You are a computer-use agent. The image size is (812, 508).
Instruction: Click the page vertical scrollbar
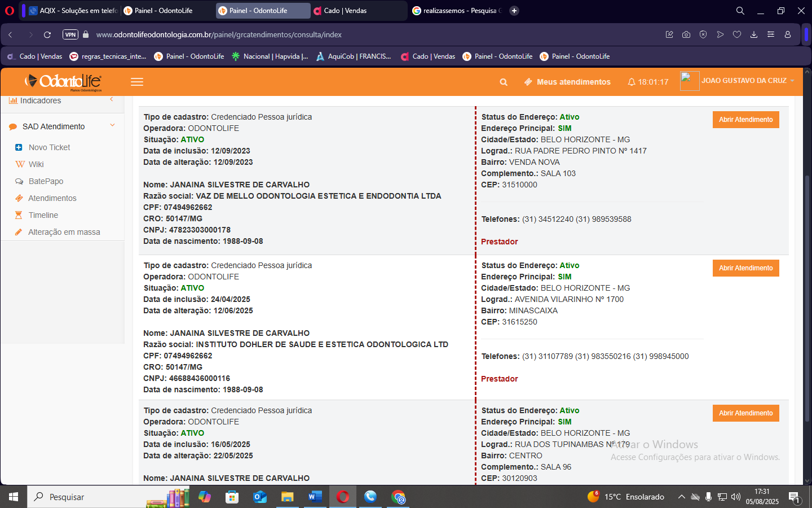(x=807, y=282)
